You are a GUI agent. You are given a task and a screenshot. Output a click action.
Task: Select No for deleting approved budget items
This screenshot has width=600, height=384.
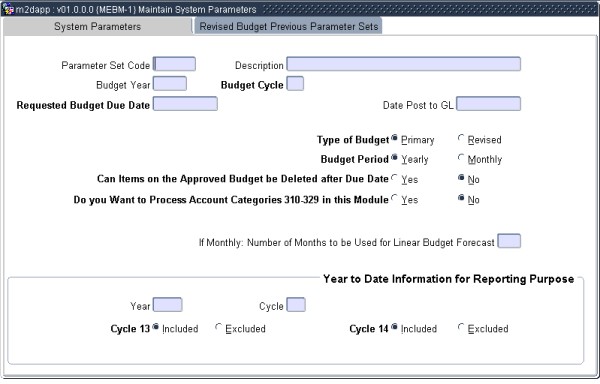[x=461, y=178]
